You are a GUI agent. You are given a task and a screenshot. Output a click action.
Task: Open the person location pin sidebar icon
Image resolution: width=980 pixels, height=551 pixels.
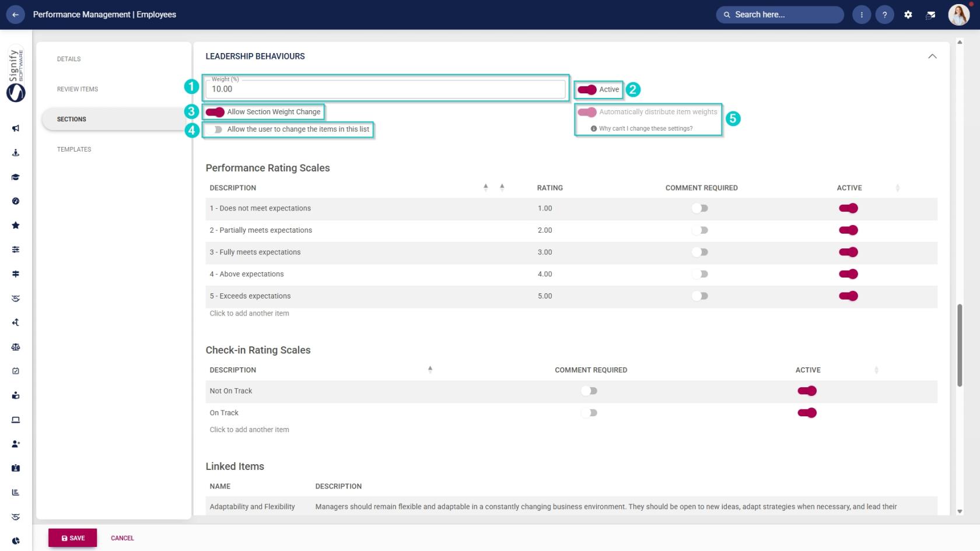[x=16, y=153]
